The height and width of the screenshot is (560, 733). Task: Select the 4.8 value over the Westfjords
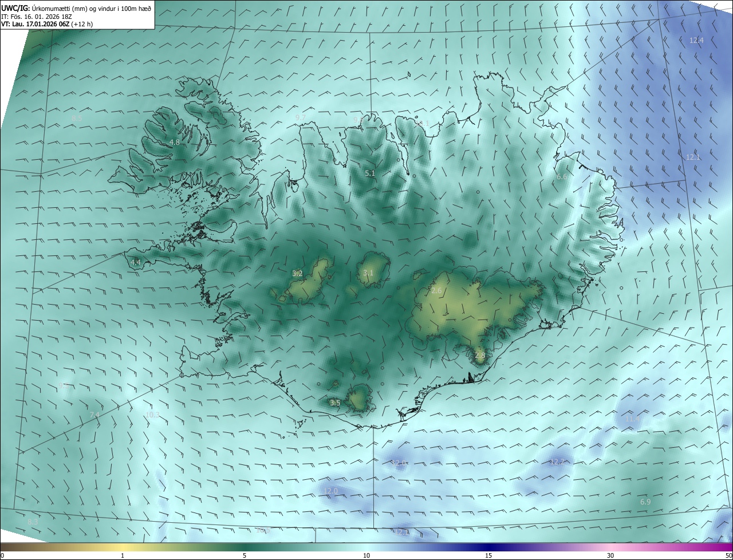point(175,142)
